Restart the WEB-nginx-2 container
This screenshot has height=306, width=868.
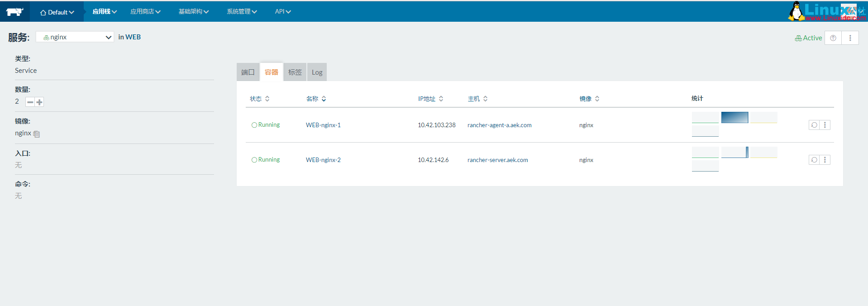(814, 160)
